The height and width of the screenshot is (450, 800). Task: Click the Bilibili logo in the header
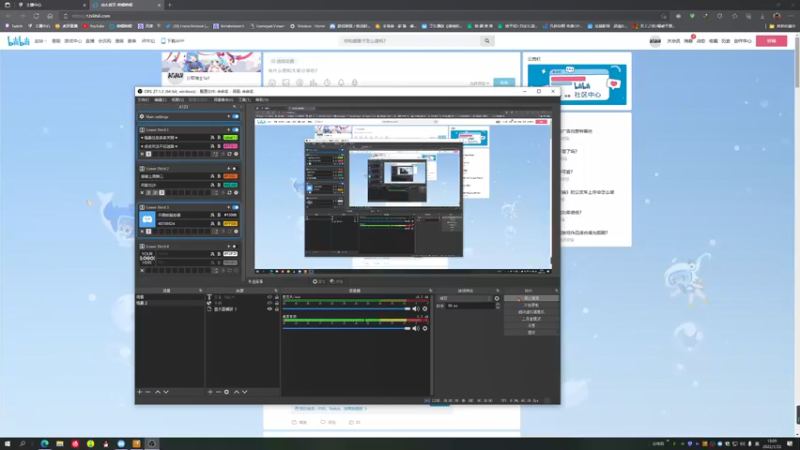18,41
